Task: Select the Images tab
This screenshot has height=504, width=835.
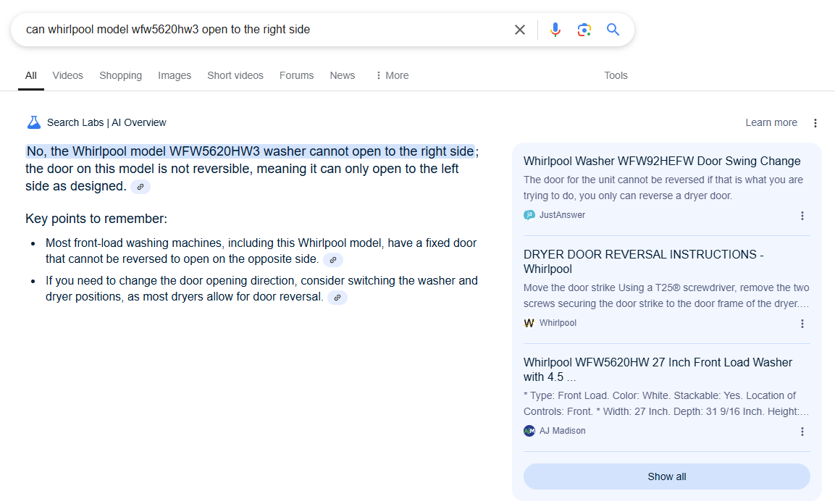Action: 175,75
